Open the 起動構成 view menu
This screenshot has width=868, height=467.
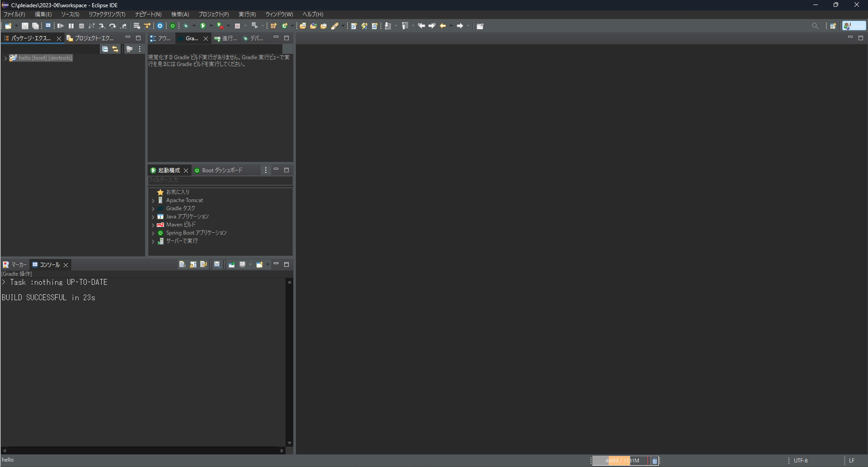click(x=266, y=170)
